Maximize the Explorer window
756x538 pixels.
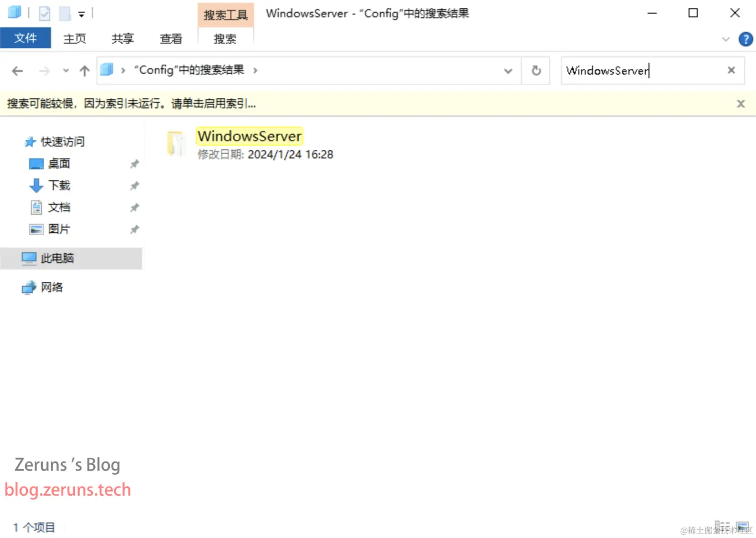(x=693, y=13)
